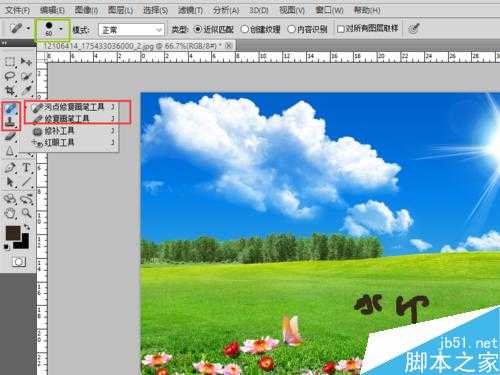The height and width of the screenshot is (375, 500).
Task: Select the Eyedropper tool
Action: [x=27, y=90]
